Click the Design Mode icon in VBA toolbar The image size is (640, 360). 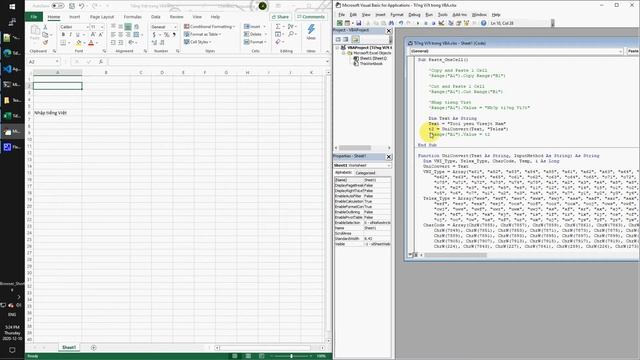click(442, 23)
